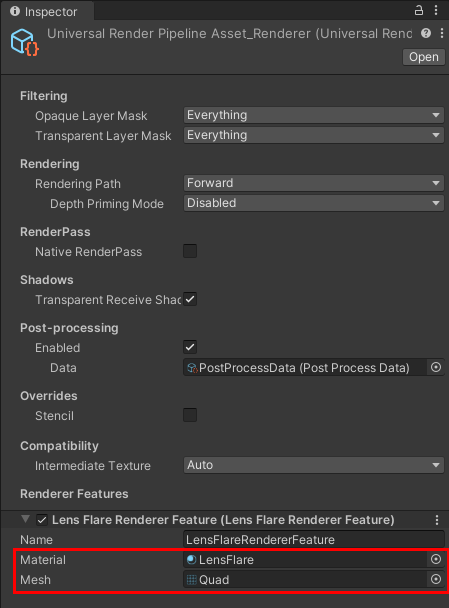
Task: Open the Material object picker circle
Action: [436, 559]
